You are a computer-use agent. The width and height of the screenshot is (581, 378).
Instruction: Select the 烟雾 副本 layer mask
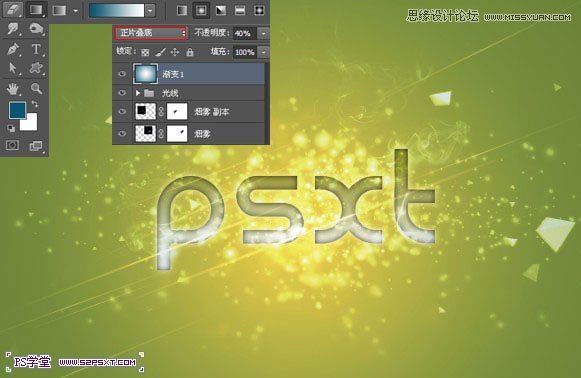(177, 111)
